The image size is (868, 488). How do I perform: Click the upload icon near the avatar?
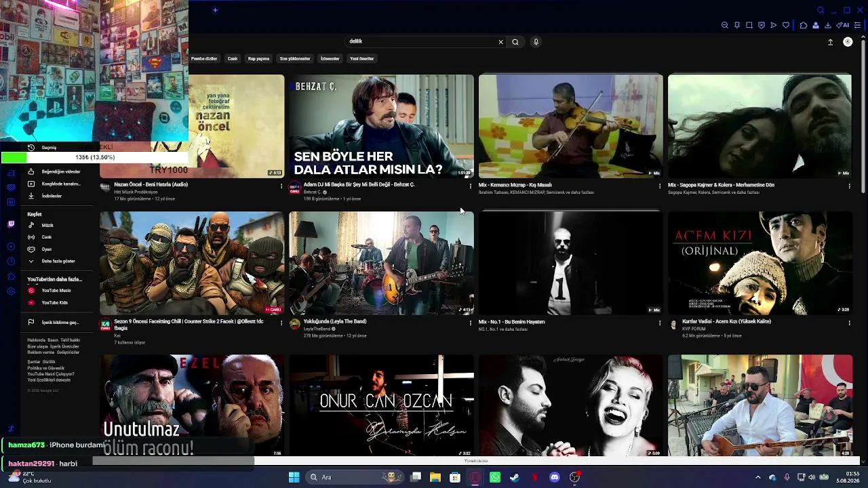coord(830,42)
